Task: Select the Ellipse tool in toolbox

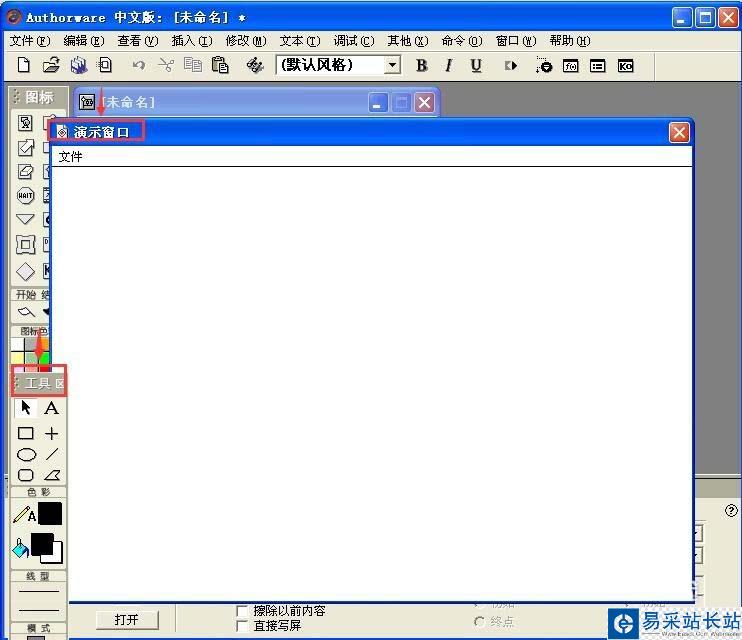Action: 26,455
